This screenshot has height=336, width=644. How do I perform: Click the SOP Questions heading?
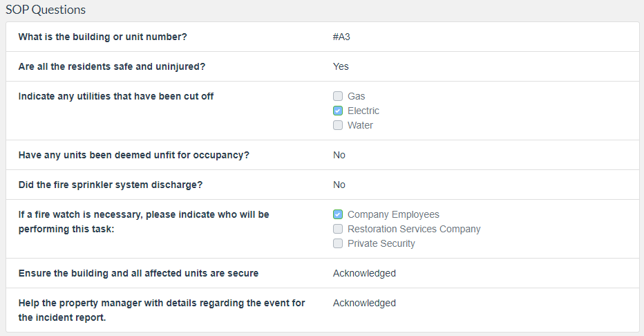click(x=46, y=10)
